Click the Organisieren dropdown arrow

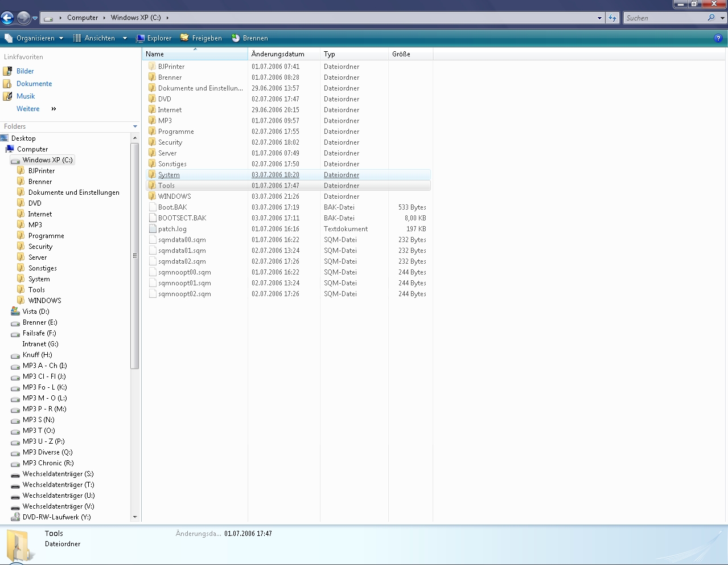tap(61, 38)
